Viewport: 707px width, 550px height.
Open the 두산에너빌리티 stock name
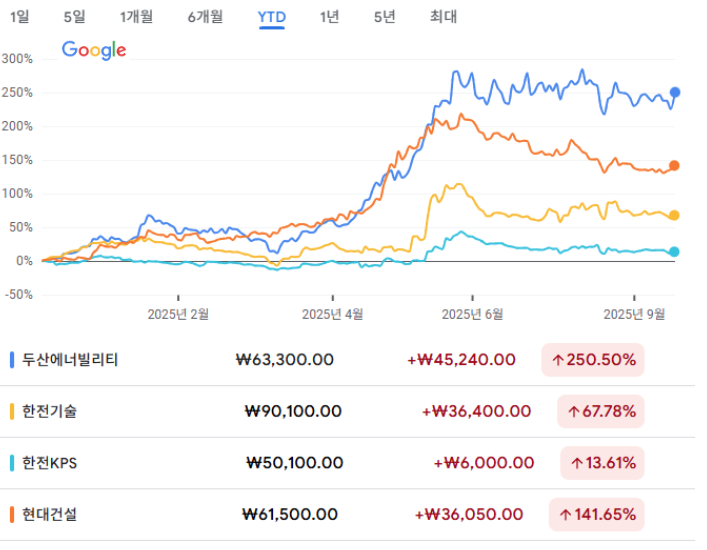(70, 359)
